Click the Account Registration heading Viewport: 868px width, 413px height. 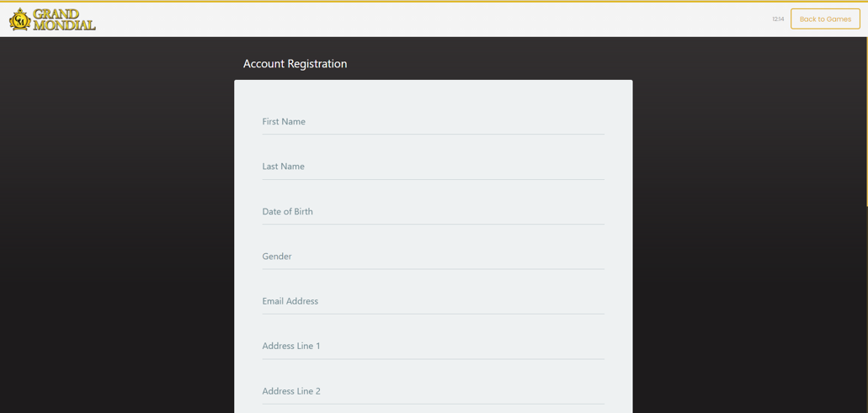(x=295, y=64)
